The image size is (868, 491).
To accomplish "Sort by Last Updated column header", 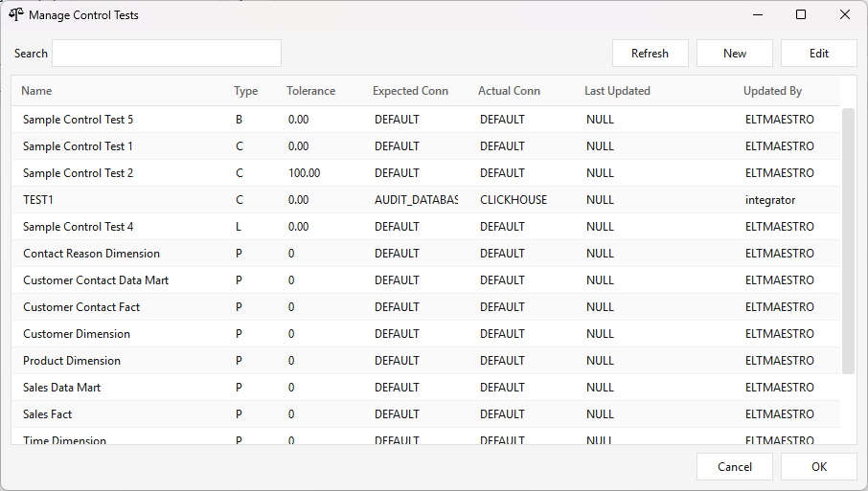I will click(617, 91).
